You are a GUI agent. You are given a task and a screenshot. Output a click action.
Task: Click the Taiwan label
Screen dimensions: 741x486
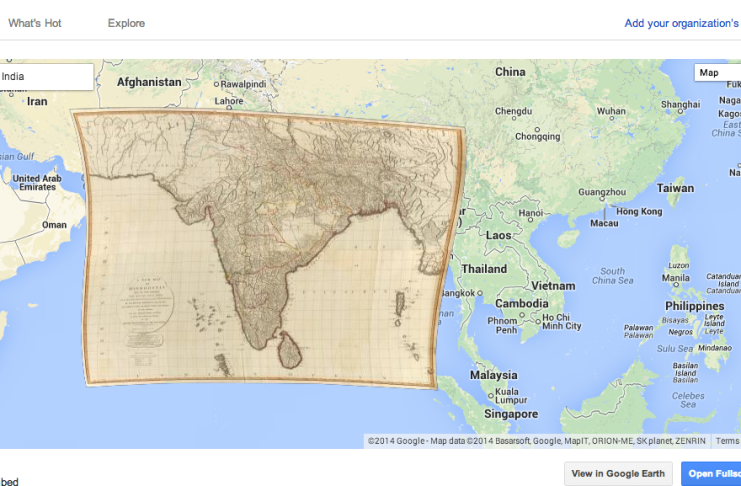click(x=675, y=188)
